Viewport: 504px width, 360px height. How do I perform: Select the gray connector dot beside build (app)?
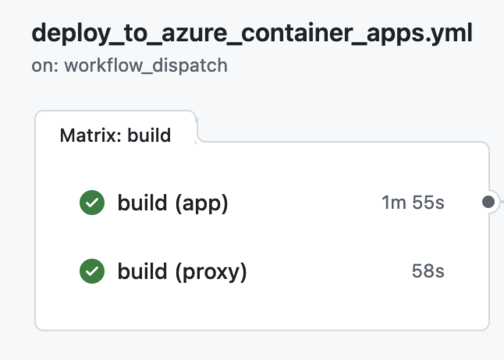pyautogui.click(x=488, y=202)
